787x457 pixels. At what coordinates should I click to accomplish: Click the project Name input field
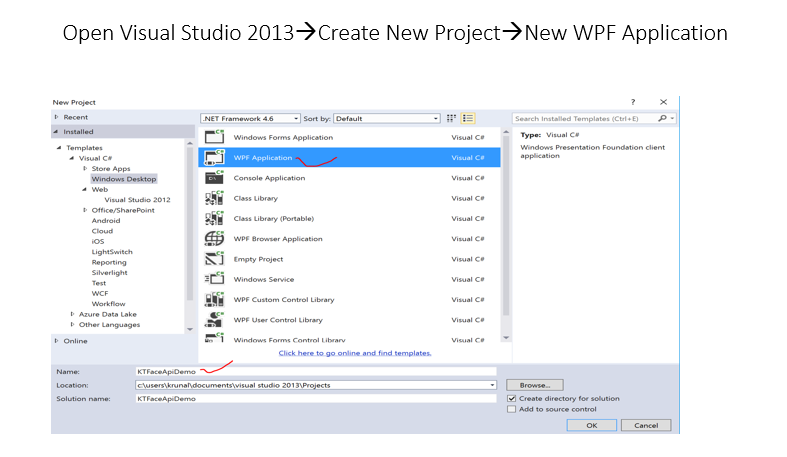315,371
